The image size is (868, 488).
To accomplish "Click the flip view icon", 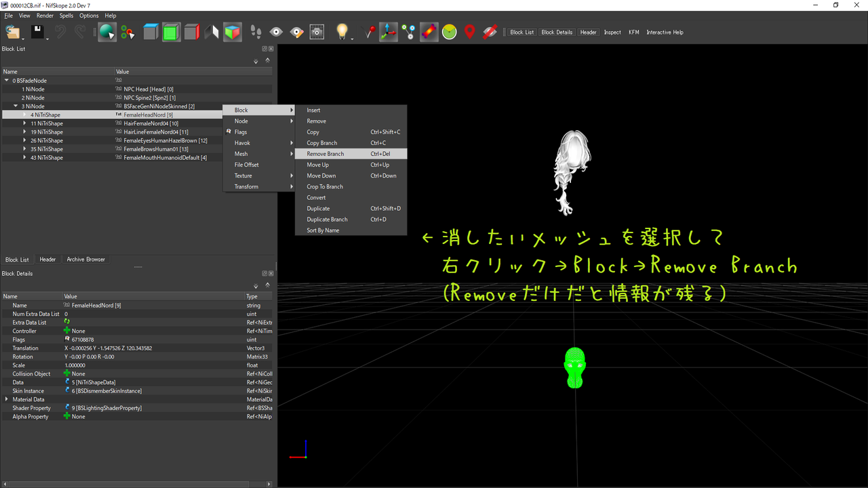I will click(212, 32).
